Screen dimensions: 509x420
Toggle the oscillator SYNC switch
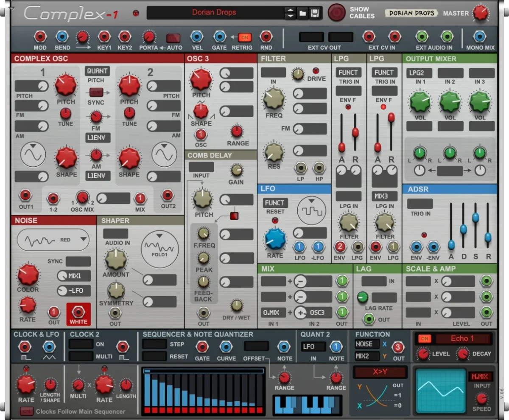(95, 92)
